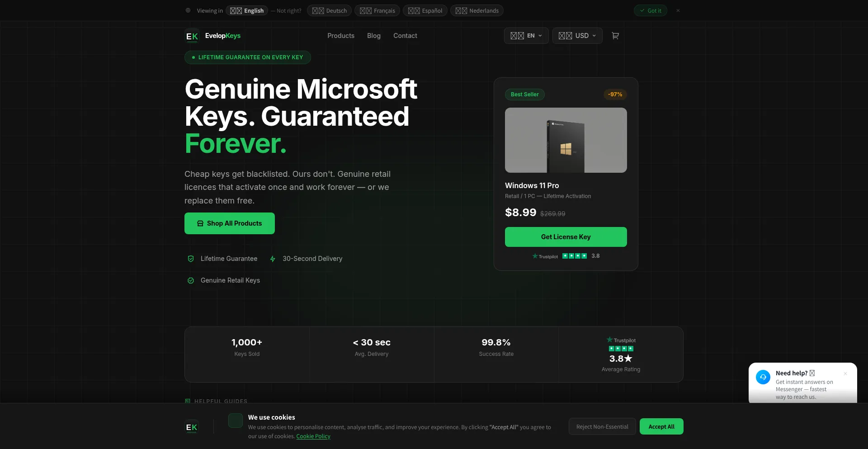
Task: Click the cookie icon in banner
Action: [x=236, y=421]
